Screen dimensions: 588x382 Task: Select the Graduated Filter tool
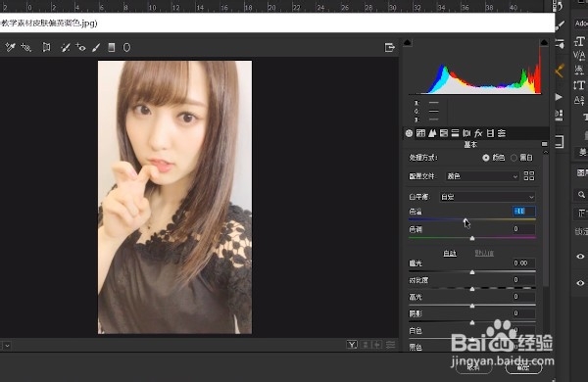112,47
